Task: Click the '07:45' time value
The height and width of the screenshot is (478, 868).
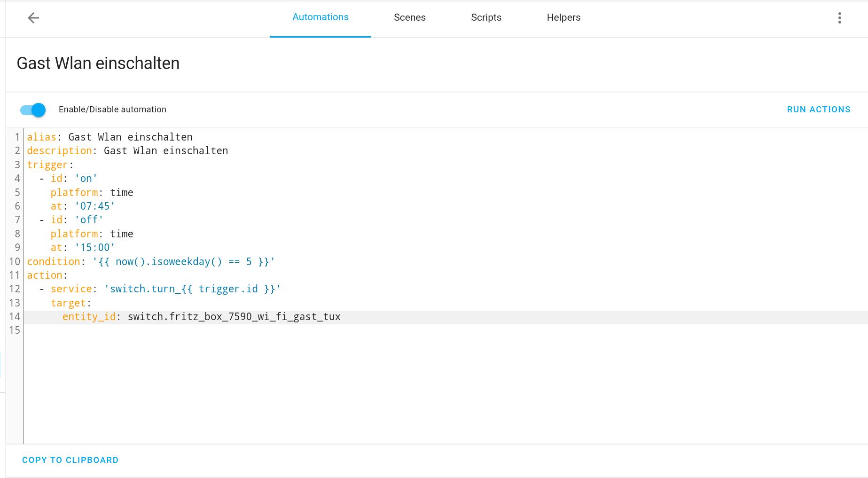Action: [x=94, y=206]
